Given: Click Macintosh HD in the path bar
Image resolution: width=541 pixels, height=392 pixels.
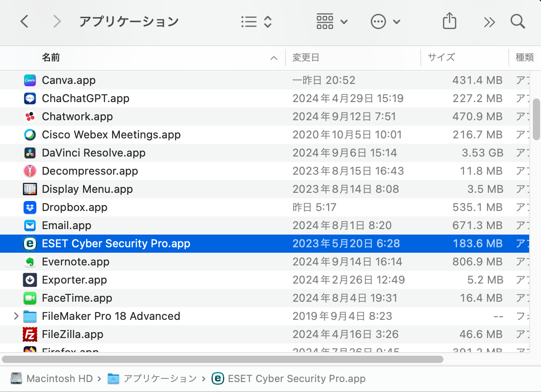Looking at the screenshot, I should pos(59,378).
